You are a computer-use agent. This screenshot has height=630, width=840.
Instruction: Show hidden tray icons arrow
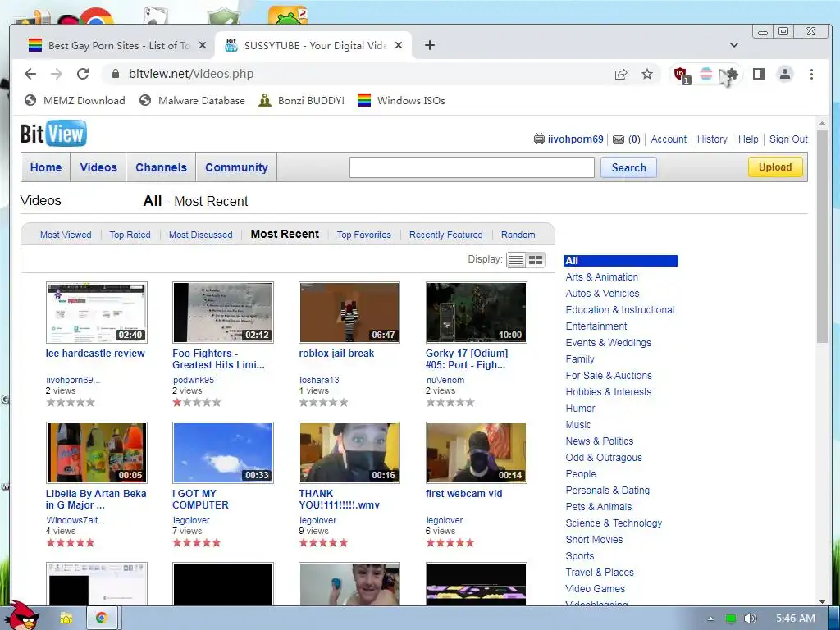710,619
